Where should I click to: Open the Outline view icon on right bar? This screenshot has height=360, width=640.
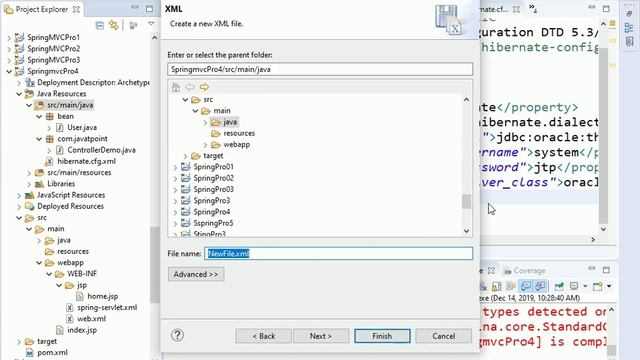tap(629, 28)
